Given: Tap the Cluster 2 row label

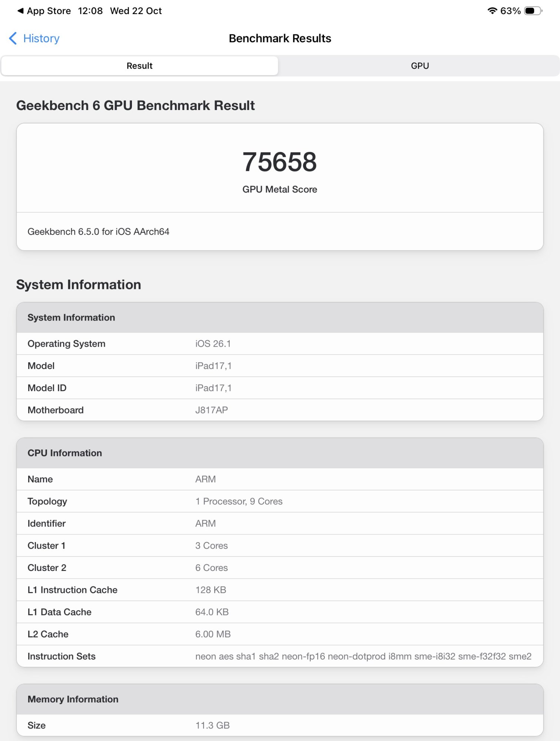Looking at the screenshot, I should coord(47,568).
